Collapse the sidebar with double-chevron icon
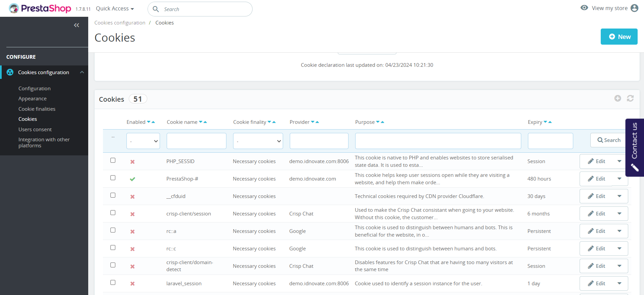The width and height of the screenshot is (644, 295). 76,25
